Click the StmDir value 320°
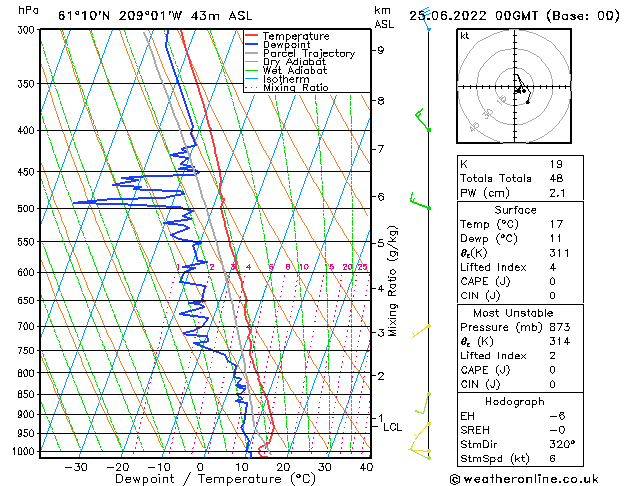 (x=562, y=444)
